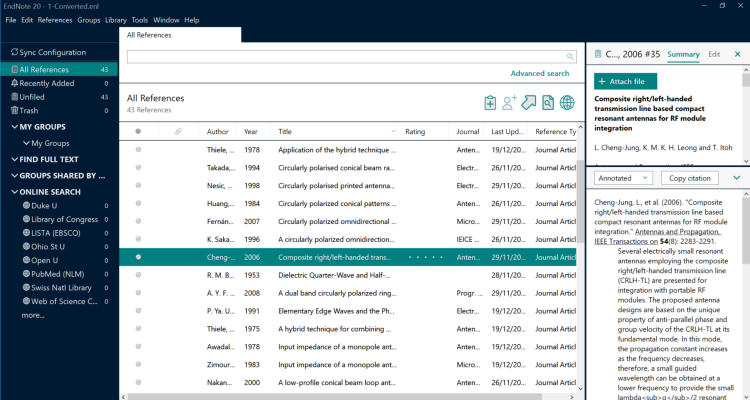The width and height of the screenshot is (750, 400).
Task: Toggle read status of A. Y. F. 2008 row
Action: (x=138, y=293)
